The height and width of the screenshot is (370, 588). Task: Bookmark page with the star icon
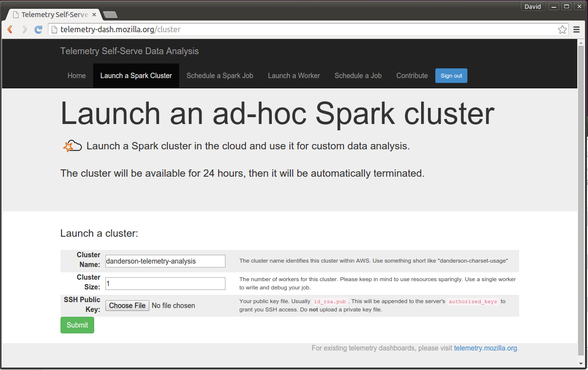click(562, 30)
